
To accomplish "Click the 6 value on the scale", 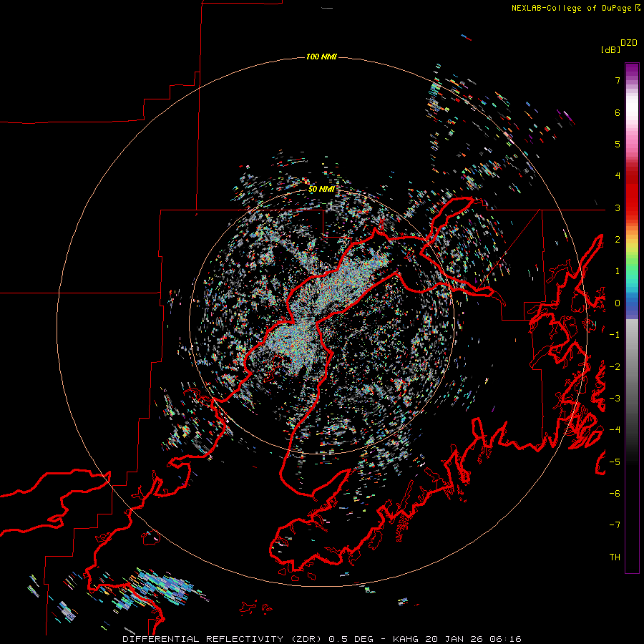I will coord(618,112).
